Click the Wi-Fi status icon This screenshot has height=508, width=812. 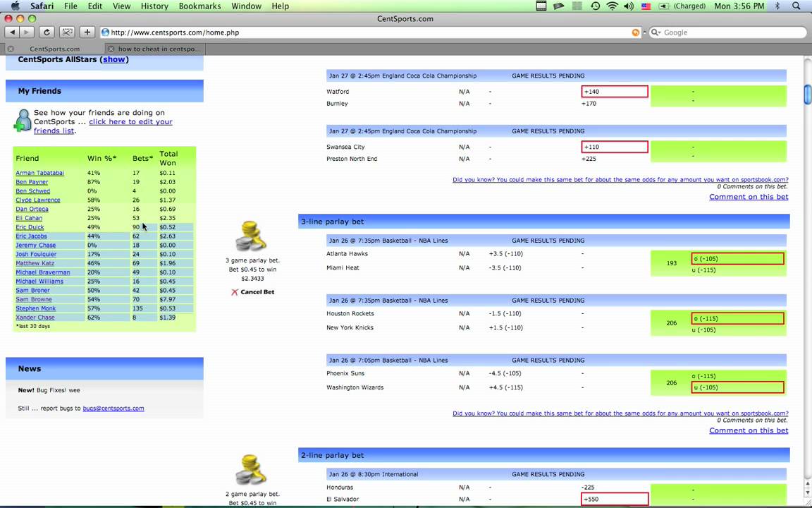[612, 6]
